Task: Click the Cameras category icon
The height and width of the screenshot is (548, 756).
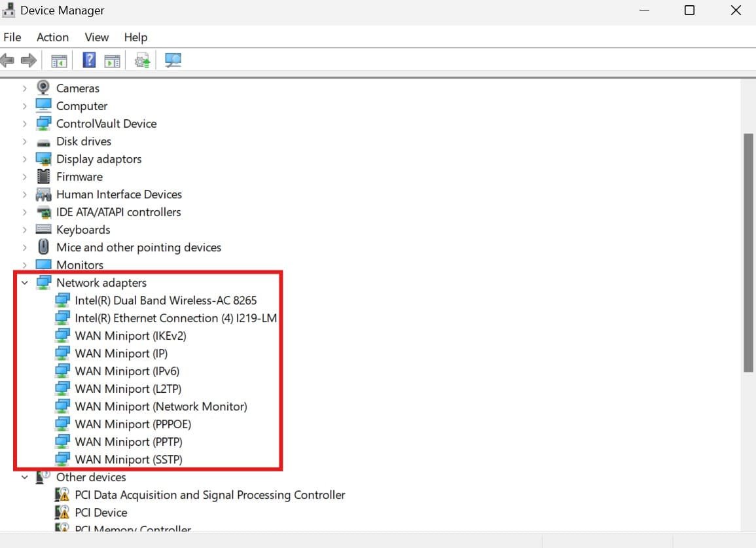Action: (43, 88)
